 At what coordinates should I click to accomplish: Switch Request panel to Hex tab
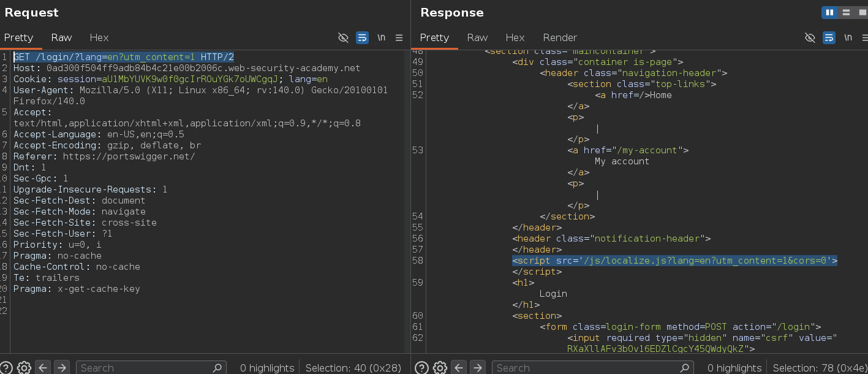(x=99, y=37)
